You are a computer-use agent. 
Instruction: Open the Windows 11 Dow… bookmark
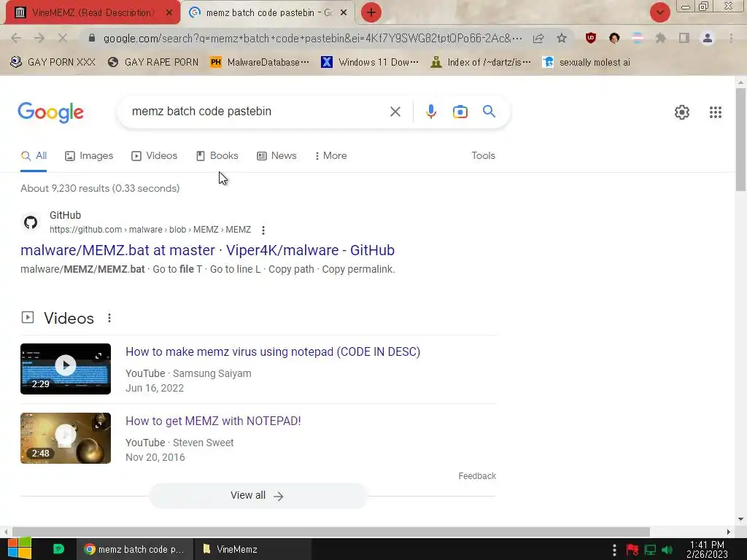(x=370, y=63)
